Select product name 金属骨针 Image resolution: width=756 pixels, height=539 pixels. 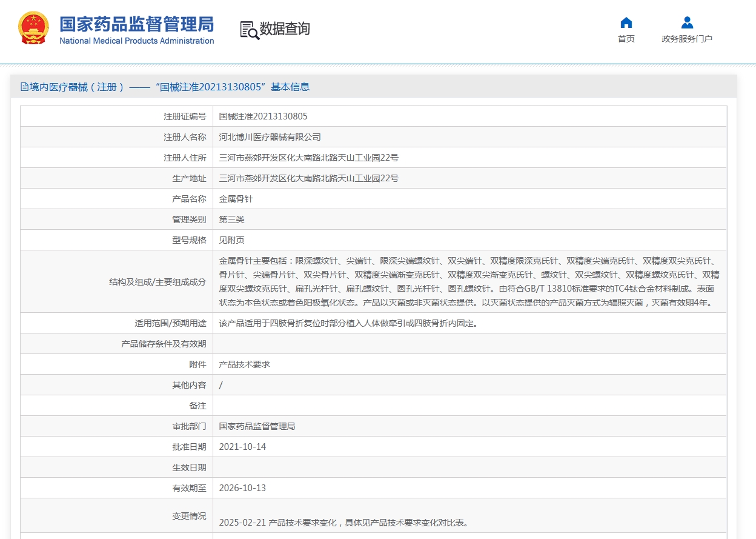236,199
